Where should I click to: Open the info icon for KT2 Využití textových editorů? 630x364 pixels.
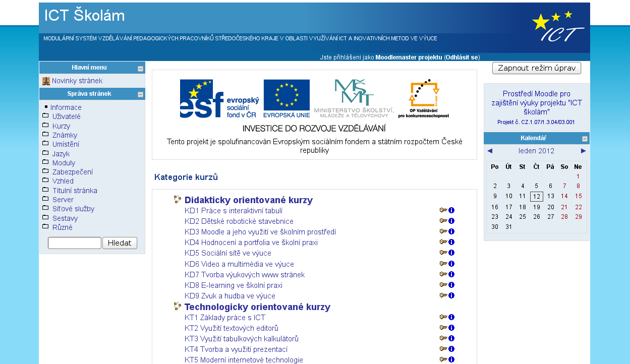pos(451,328)
